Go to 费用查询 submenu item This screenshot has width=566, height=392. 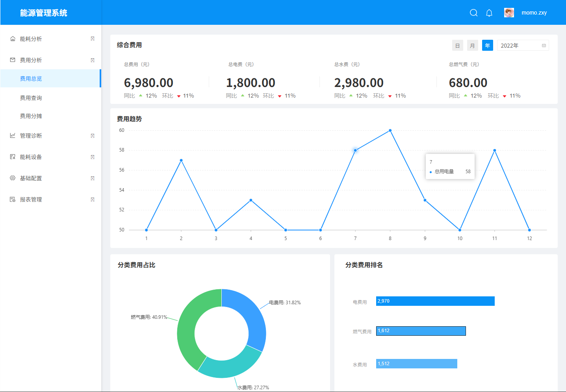[31, 98]
